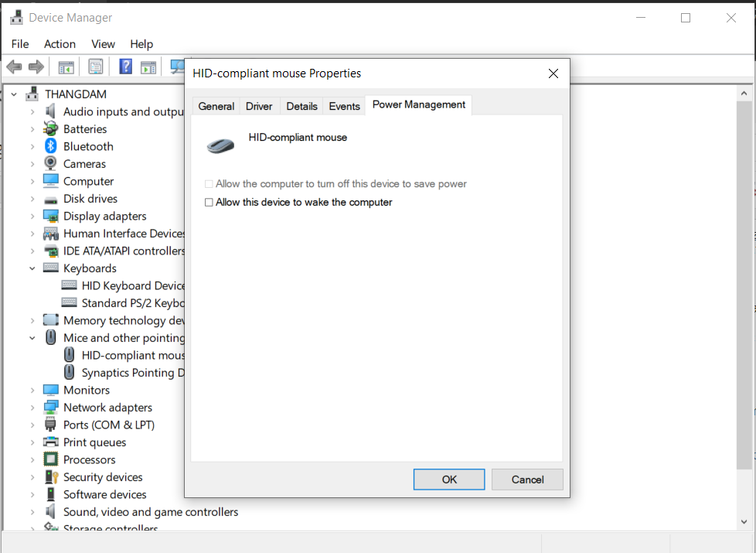Expand the Batteries node
The height and width of the screenshot is (553, 756).
(x=32, y=129)
